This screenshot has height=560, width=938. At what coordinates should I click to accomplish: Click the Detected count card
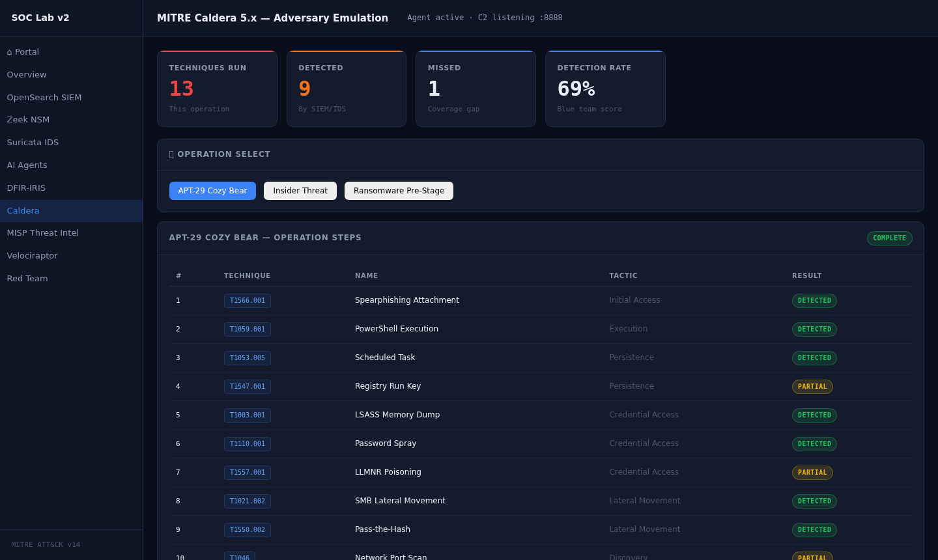coord(347,89)
